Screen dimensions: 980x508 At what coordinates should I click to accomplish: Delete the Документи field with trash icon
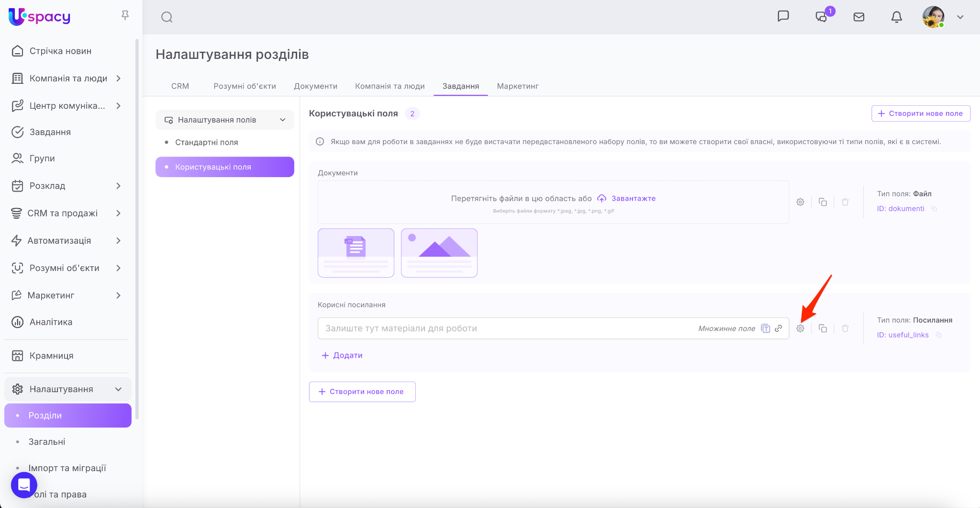point(845,202)
